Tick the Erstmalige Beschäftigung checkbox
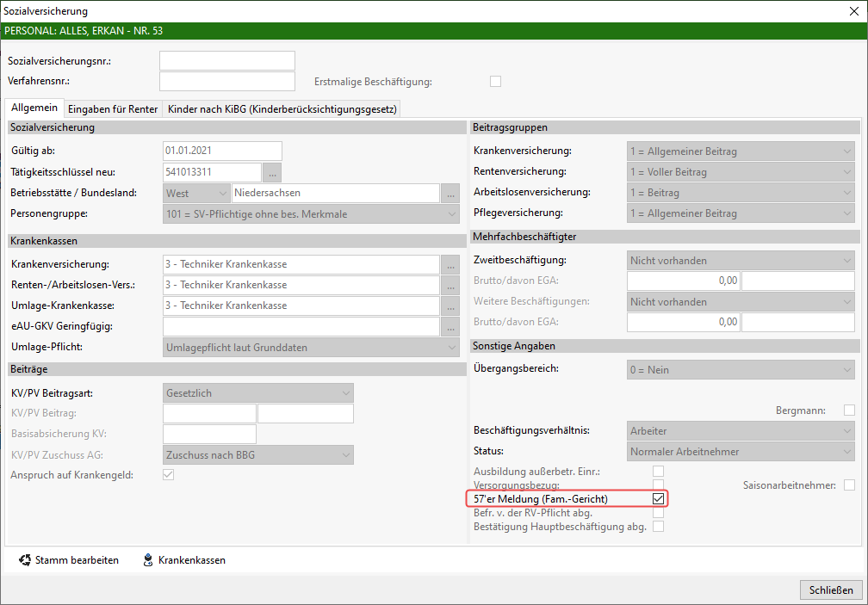868x605 pixels. click(495, 82)
